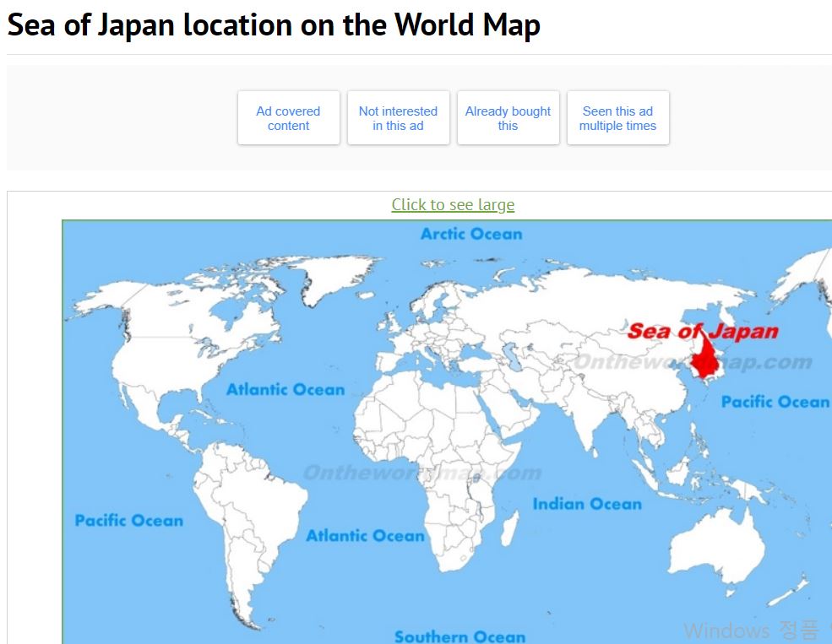Click the North Atlantic Ocean label
Viewport: 832px width, 644px height.
285,389
